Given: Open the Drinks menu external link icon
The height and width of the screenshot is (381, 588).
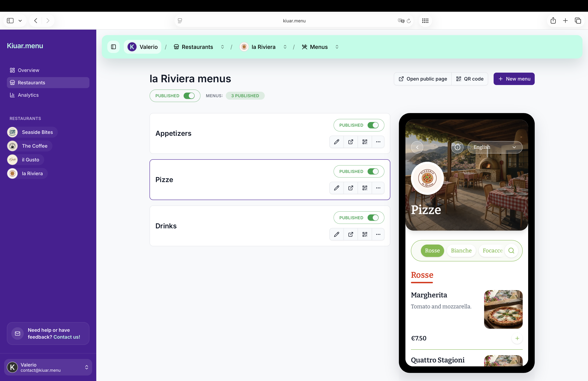Looking at the screenshot, I should coord(350,234).
